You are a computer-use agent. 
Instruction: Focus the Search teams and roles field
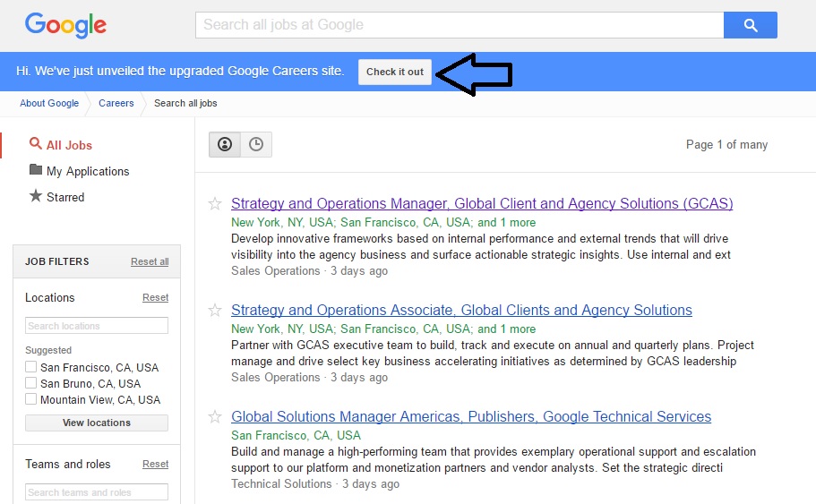pos(97,492)
